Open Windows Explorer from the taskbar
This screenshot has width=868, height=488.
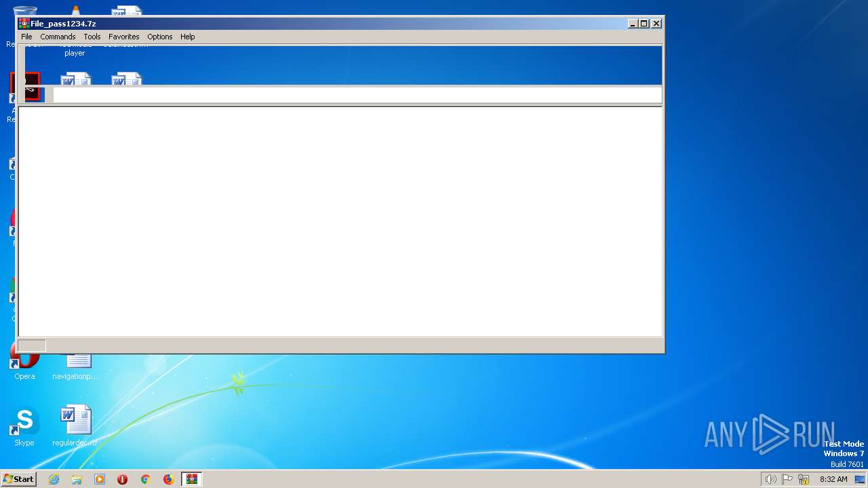77,479
